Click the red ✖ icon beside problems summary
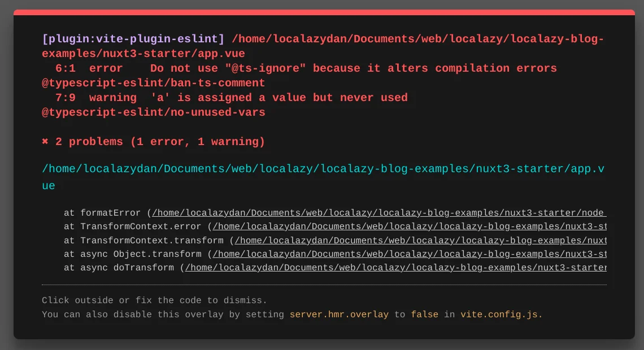 (x=45, y=142)
